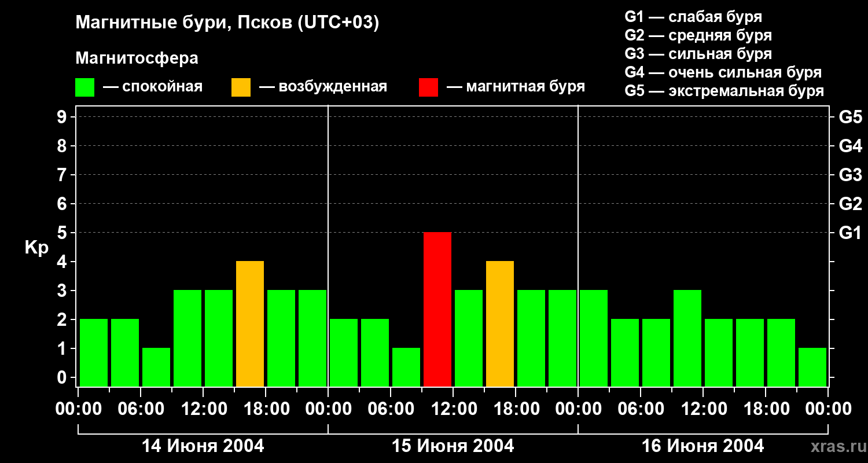The width and height of the screenshot is (868, 463).
Task: Click the 06:00 time label for 15 June
Action: coord(391,409)
